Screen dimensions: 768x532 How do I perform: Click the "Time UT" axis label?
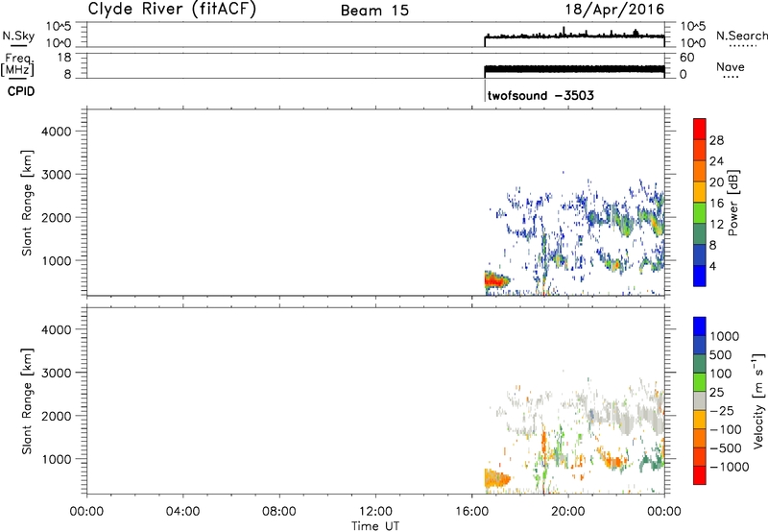tap(375, 526)
